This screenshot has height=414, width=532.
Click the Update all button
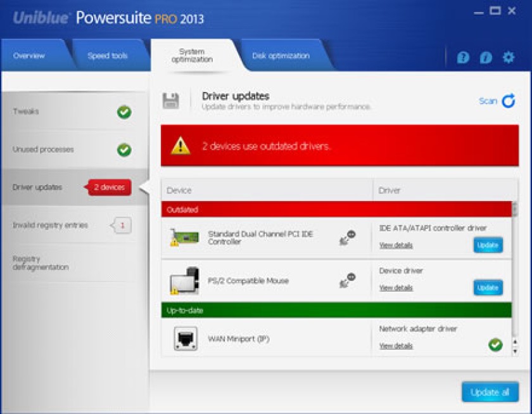(490, 392)
